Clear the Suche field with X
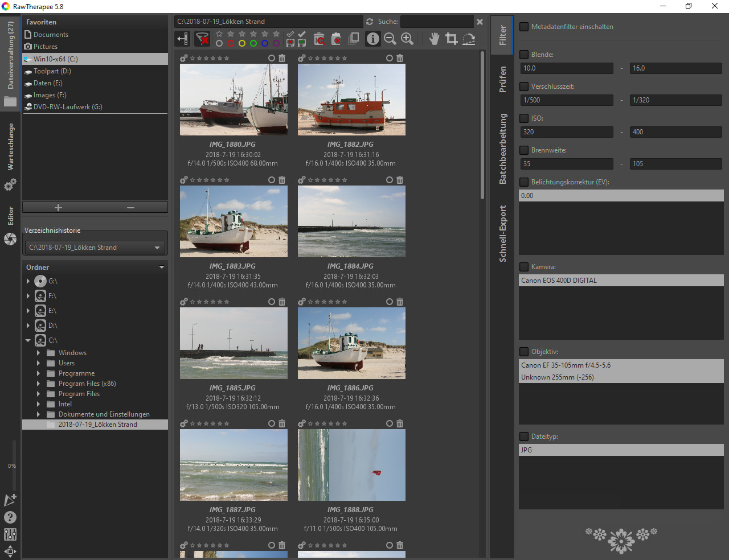 coord(480,22)
